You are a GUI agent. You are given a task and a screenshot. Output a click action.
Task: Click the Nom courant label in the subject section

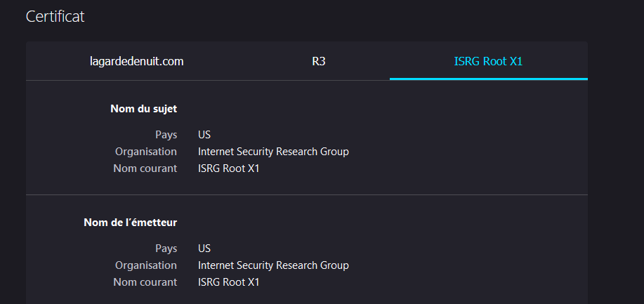tap(145, 168)
